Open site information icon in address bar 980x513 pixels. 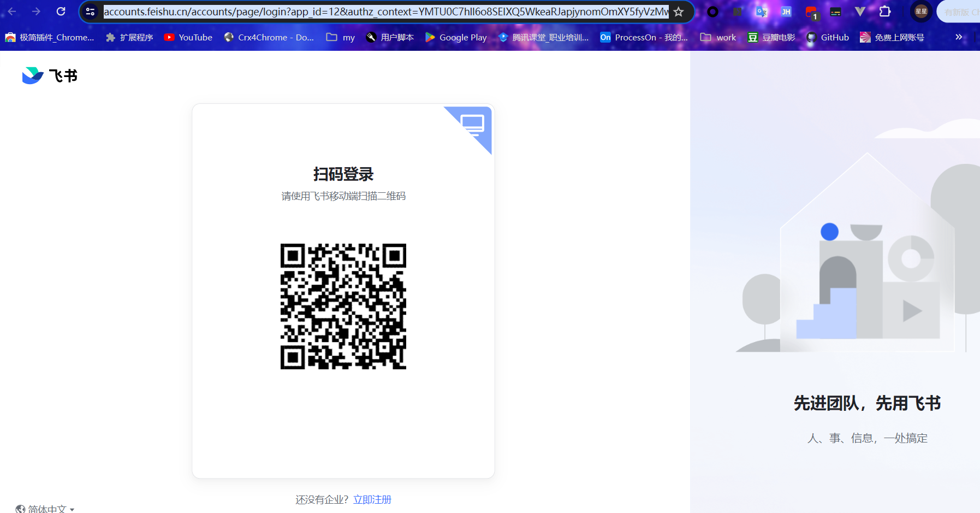91,11
